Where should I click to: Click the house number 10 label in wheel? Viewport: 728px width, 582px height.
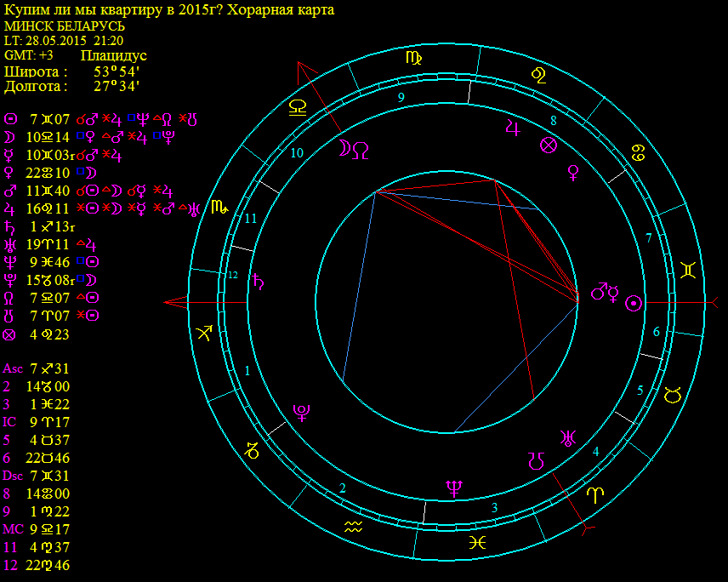coord(296,153)
